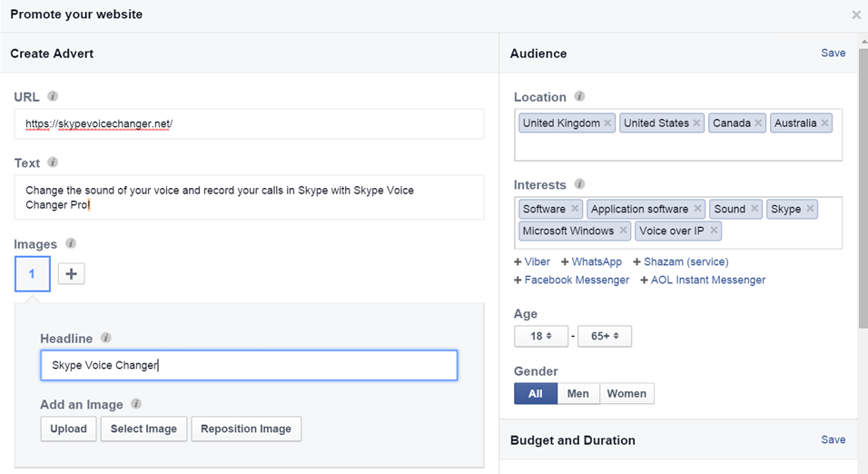868x474 pixels.
Task: Click the info icon next to Headline
Action: click(106, 338)
